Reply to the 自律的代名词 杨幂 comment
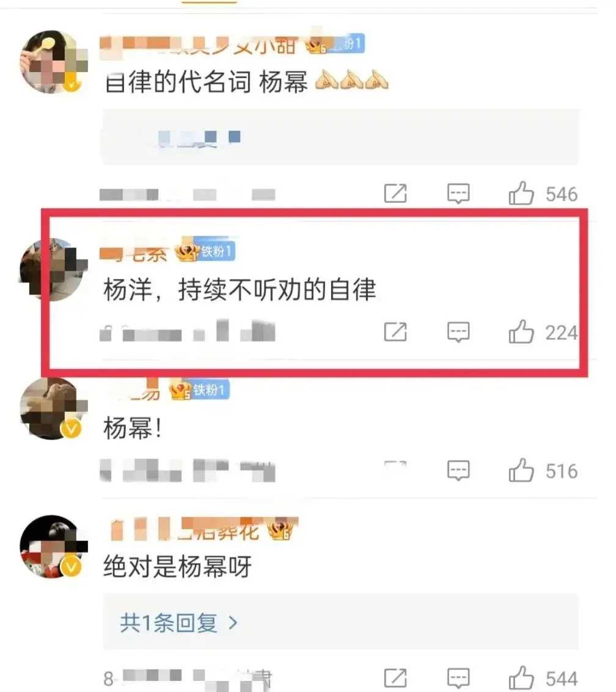This screenshot has width=616, height=692. coord(458,193)
